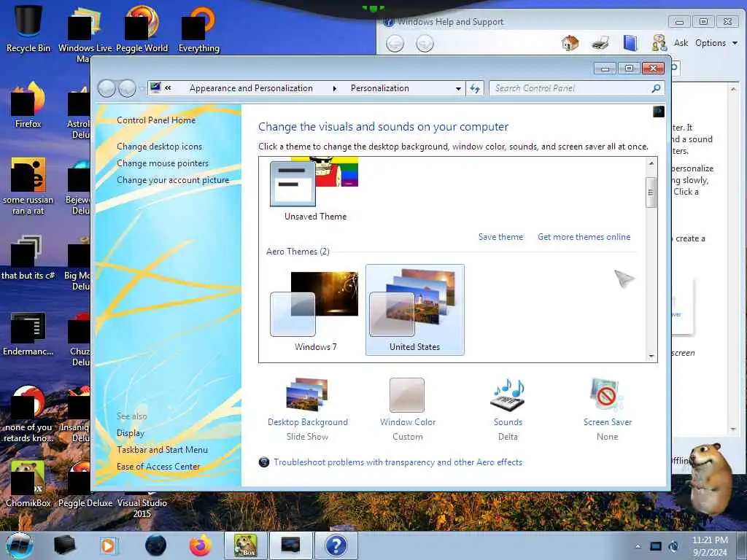The width and height of the screenshot is (747, 560).
Task: Expand the arrow after Appearance and Personalization
Action: [x=334, y=88]
